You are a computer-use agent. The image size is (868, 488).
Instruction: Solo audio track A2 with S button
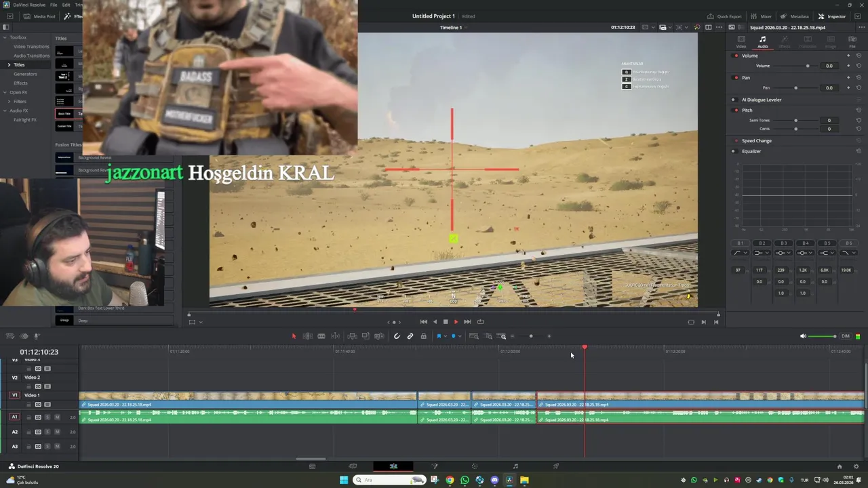click(47, 432)
